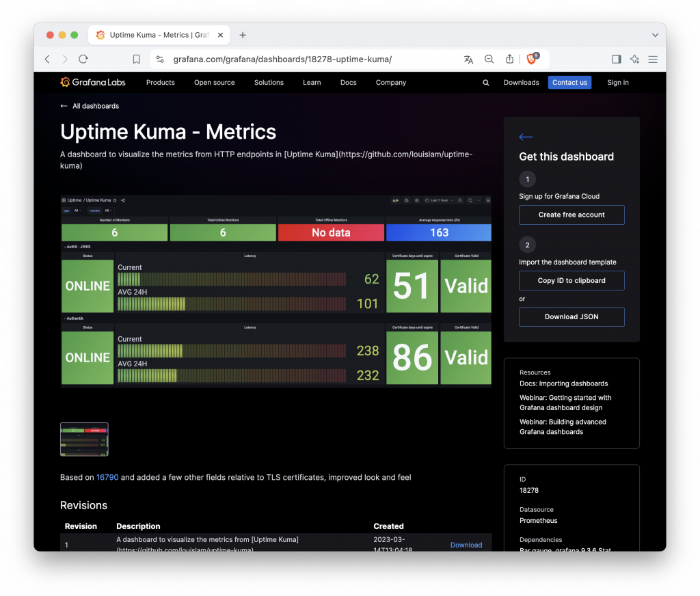Click the browser forward arrow
Viewport: 700px width, 596px height.
point(65,59)
